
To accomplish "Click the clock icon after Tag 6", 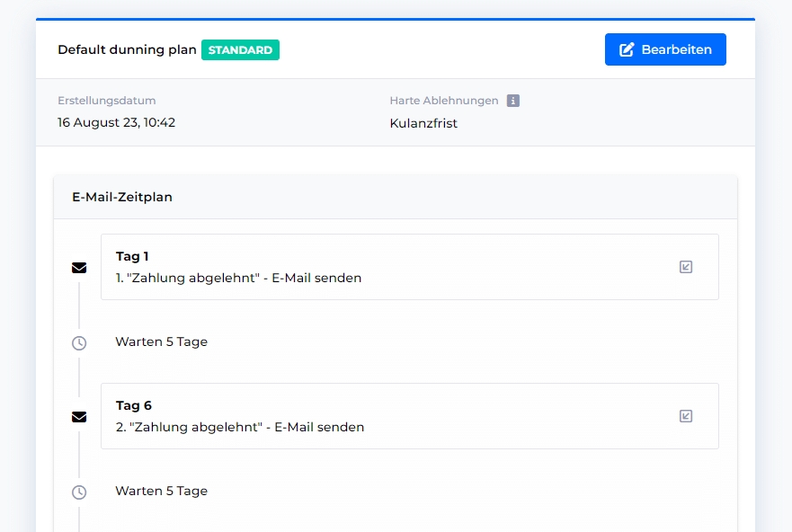I will point(79,492).
